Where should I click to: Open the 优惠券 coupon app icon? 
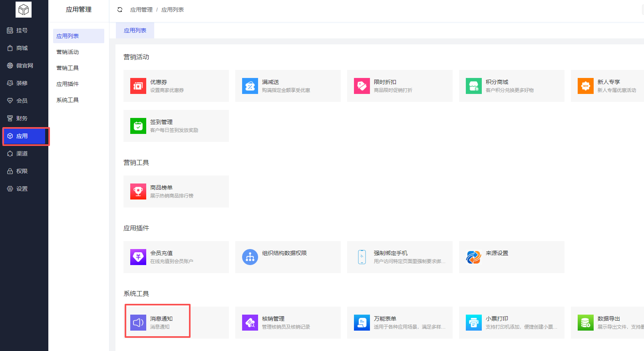[x=138, y=86]
